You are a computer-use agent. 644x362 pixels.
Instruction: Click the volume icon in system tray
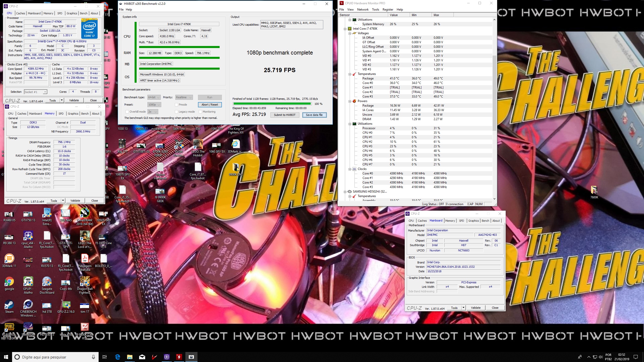click(x=601, y=357)
